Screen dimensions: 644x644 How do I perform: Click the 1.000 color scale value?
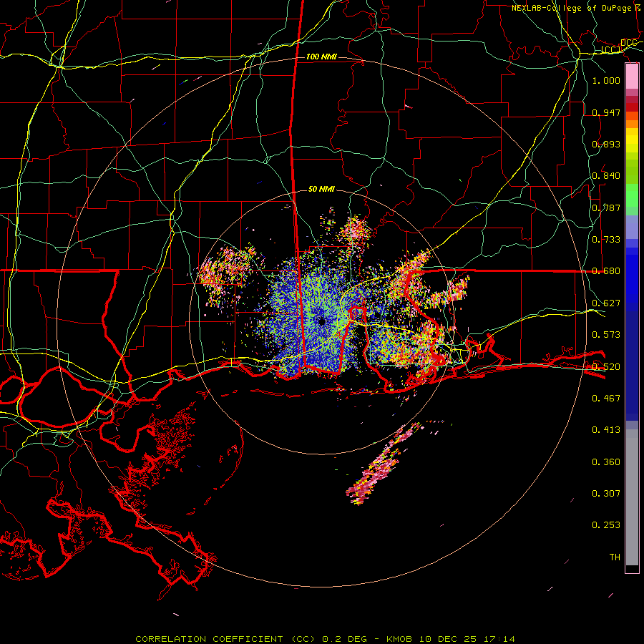[606, 80]
